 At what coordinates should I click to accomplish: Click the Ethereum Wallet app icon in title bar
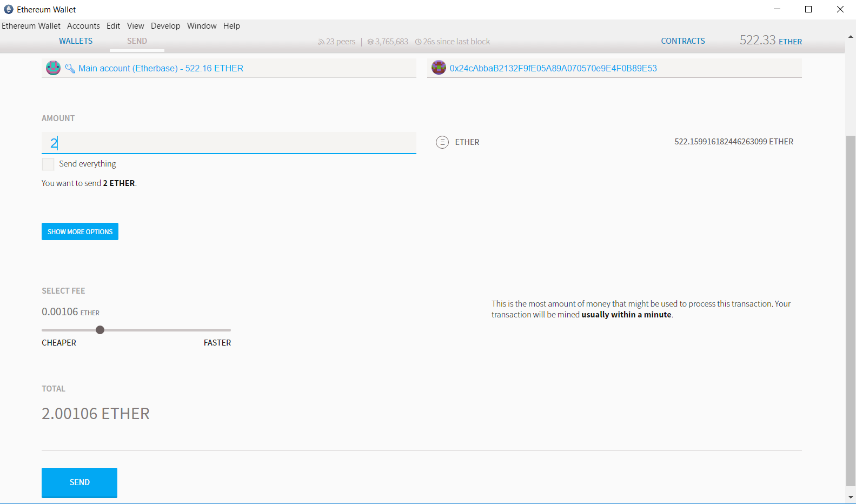(9, 9)
